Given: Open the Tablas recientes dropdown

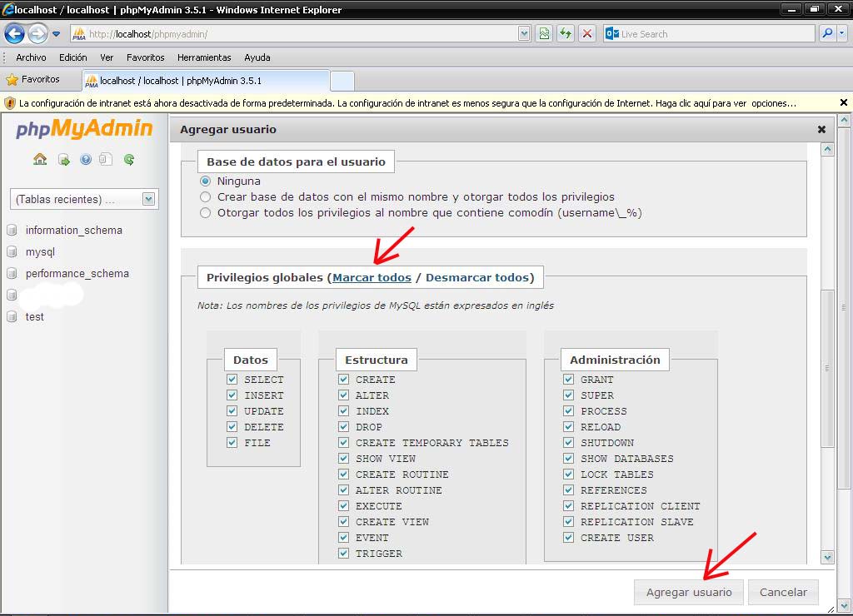Looking at the screenshot, I should click(x=84, y=199).
